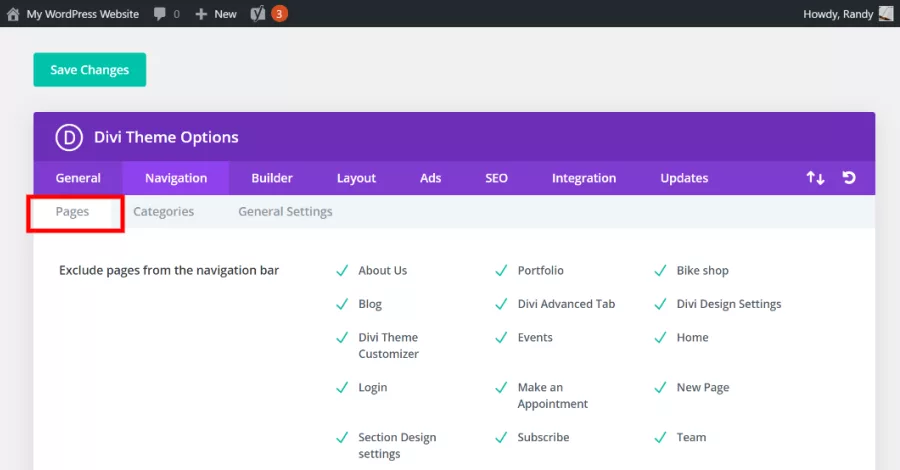Click the comment count 0
The width and height of the screenshot is (900, 470).
tap(176, 14)
